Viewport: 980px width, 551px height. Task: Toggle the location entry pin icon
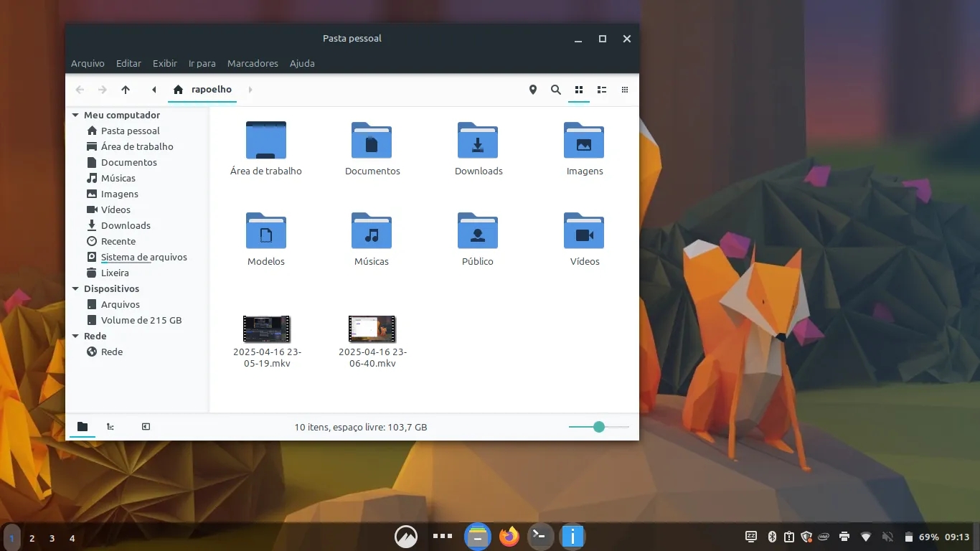532,90
